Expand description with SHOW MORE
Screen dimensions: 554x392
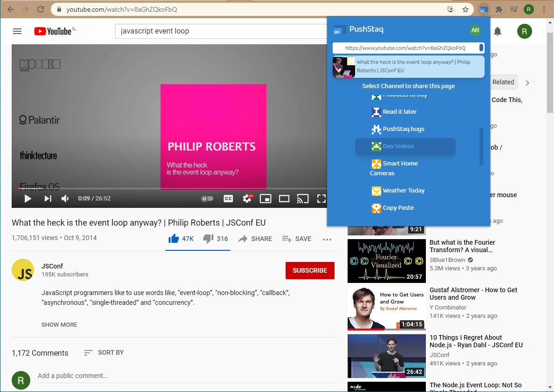pos(59,324)
